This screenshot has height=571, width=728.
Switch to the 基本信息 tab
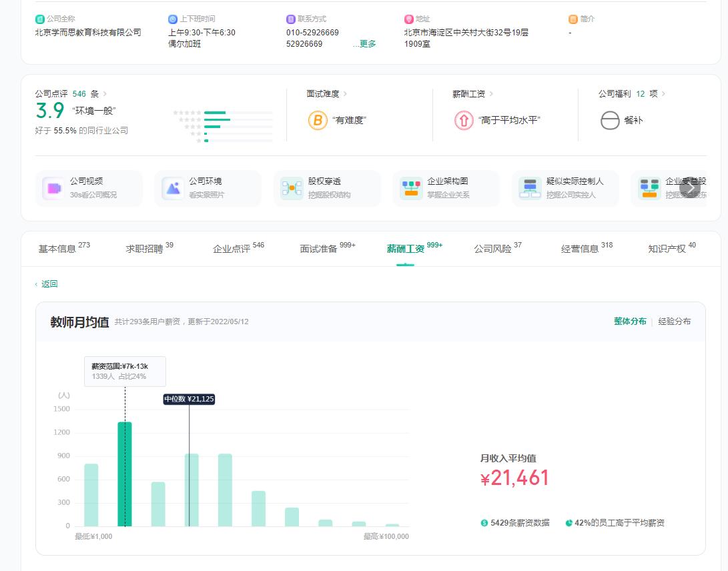tap(59, 247)
